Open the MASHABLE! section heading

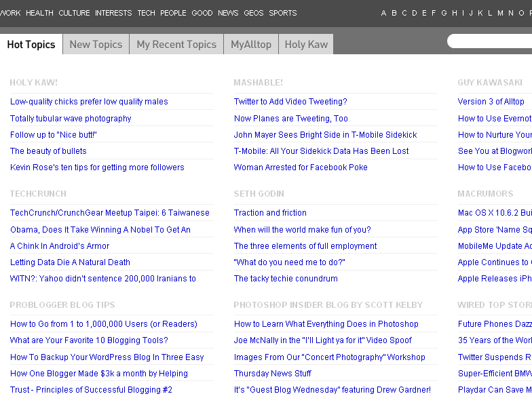(x=258, y=83)
